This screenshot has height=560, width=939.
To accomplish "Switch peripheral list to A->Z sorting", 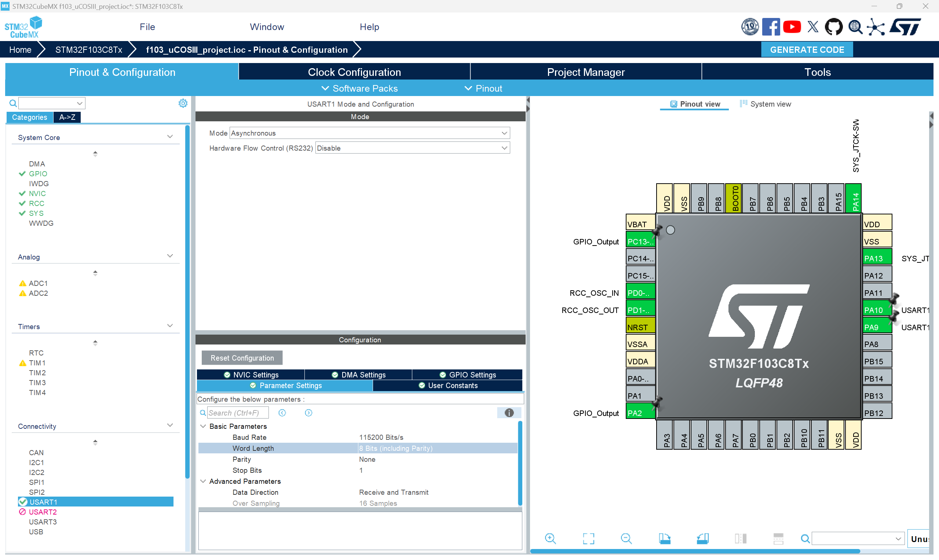I will point(67,117).
